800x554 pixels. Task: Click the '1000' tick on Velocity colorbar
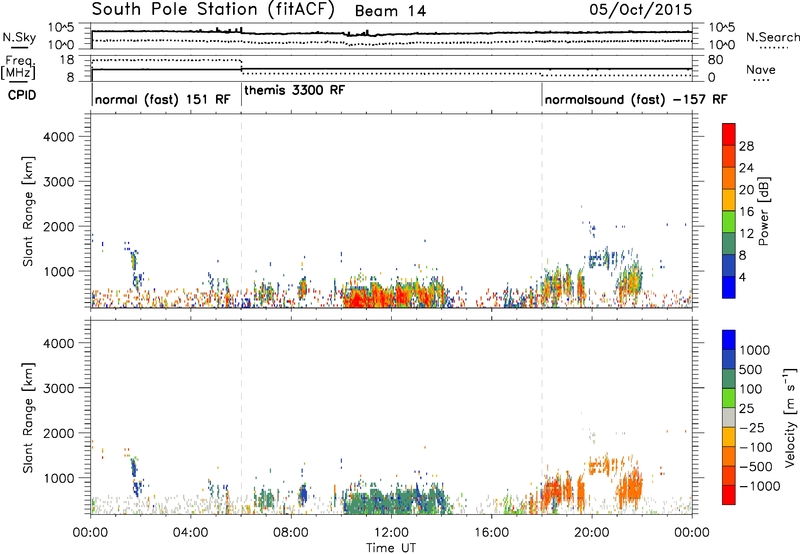point(755,350)
